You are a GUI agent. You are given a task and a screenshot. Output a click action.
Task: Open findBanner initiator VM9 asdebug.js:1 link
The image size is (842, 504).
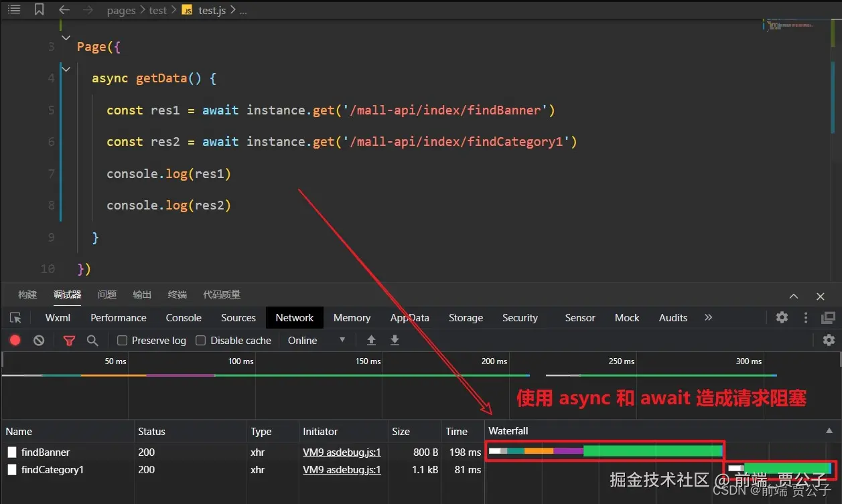click(x=342, y=452)
